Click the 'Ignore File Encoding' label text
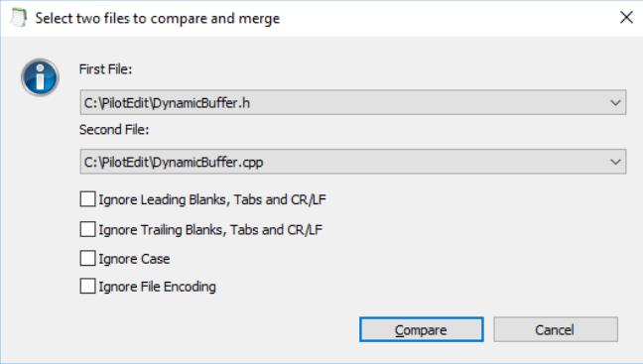643x364 pixels. [x=158, y=287]
